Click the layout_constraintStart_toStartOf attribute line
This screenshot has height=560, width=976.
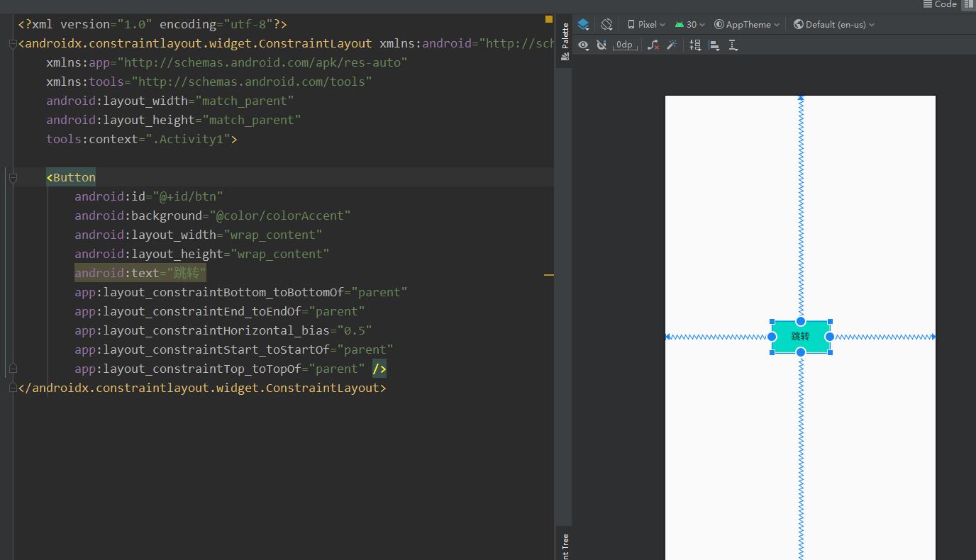[x=234, y=349]
